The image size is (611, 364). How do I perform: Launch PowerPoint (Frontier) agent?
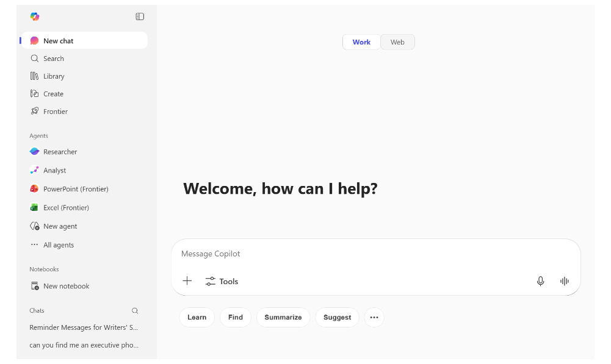point(76,188)
